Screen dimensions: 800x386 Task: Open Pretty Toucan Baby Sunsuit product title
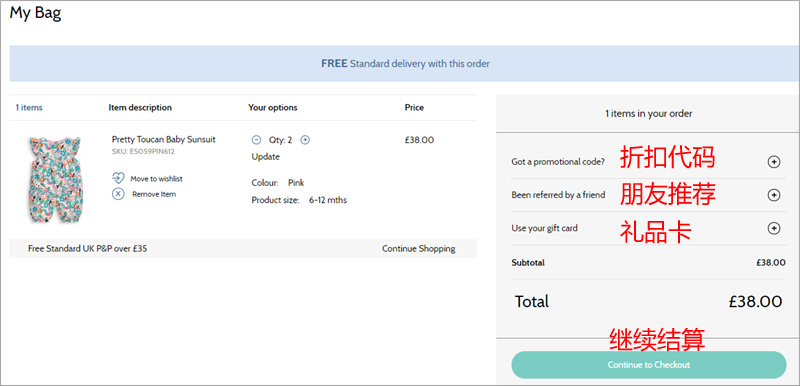pyautogui.click(x=164, y=139)
